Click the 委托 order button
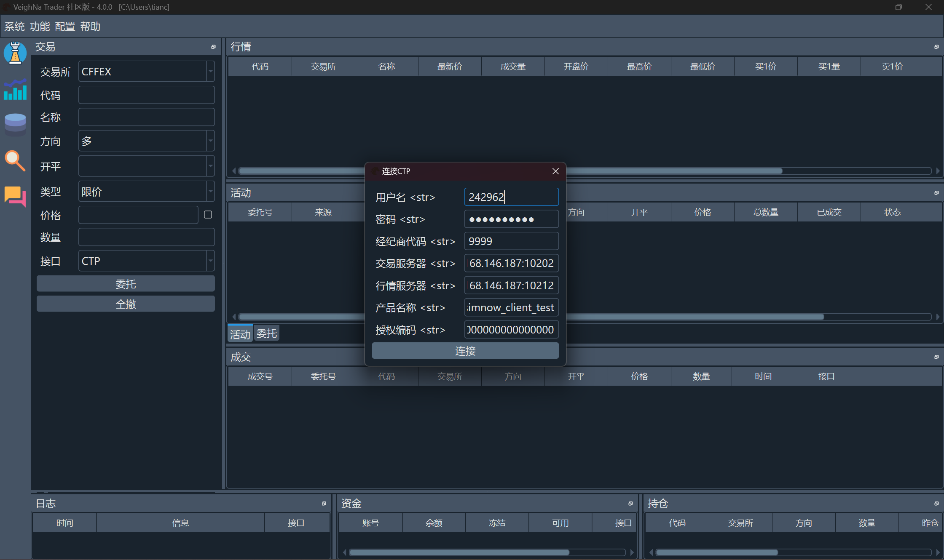Screen dimensions: 944x560 pos(126,284)
